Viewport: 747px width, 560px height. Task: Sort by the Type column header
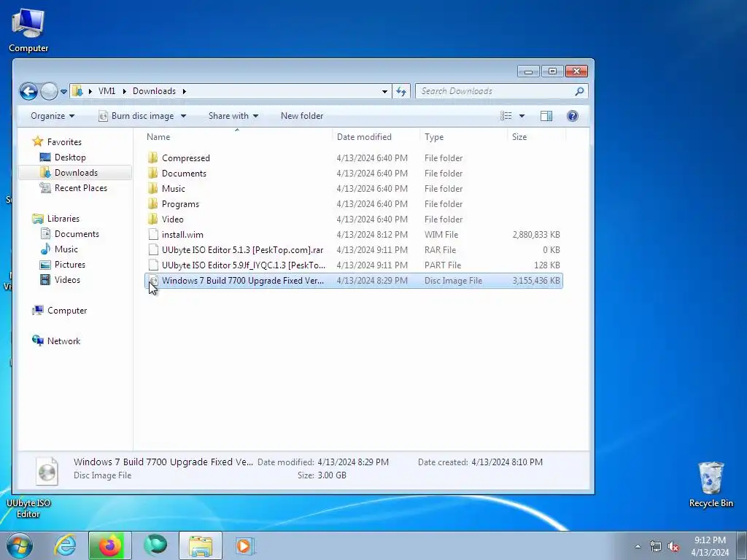coord(463,136)
